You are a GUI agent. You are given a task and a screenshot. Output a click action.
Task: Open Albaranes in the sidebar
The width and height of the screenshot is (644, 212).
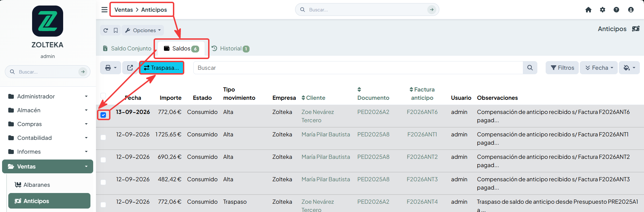pos(49,185)
